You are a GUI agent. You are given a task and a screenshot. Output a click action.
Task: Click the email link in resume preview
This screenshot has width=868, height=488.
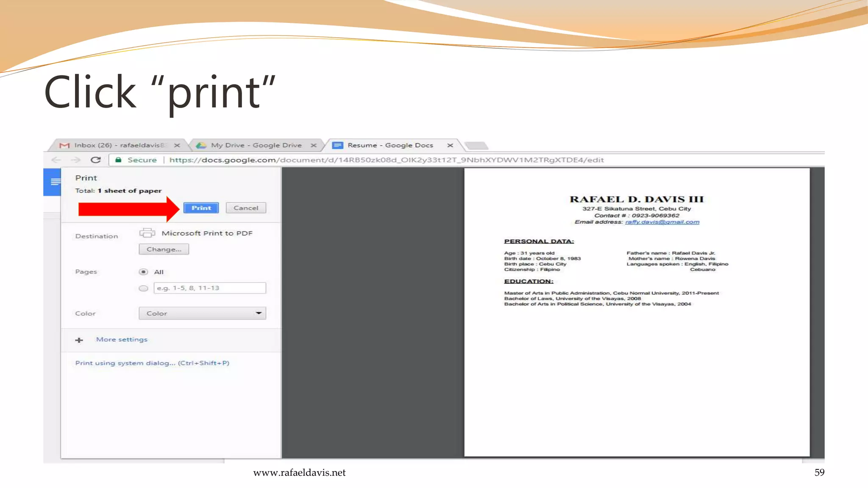pos(662,222)
